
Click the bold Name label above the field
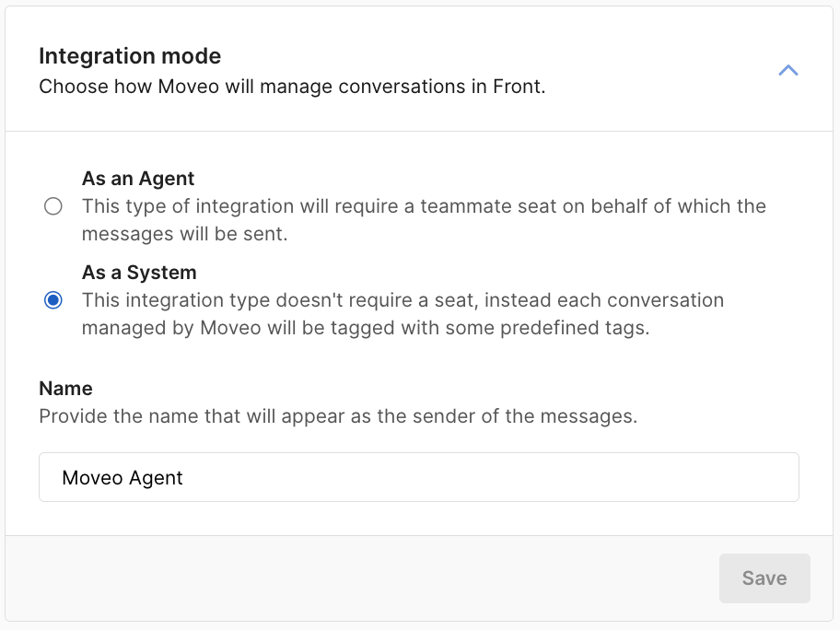[65, 389]
